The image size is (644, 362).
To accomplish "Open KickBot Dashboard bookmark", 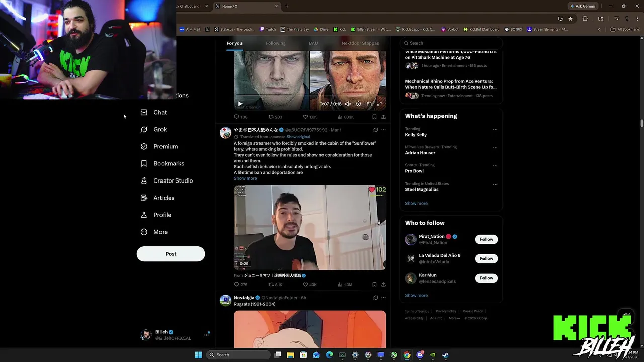I will tap(481, 29).
